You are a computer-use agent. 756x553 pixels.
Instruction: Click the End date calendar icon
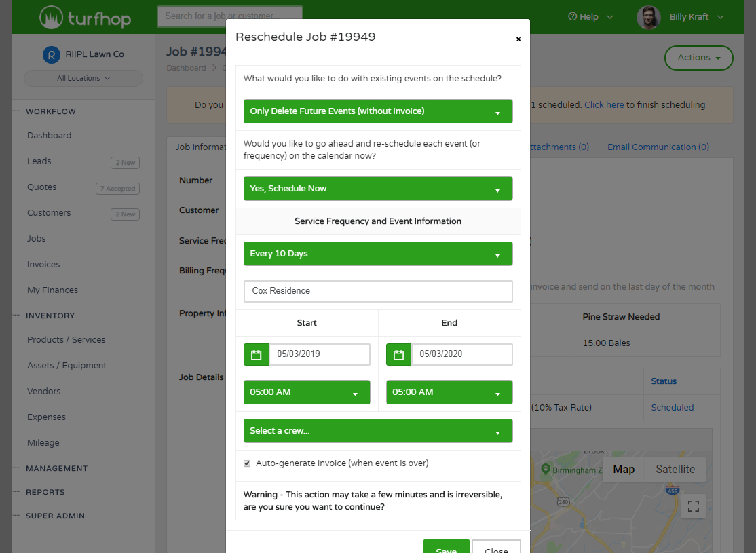click(x=398, y=354)
